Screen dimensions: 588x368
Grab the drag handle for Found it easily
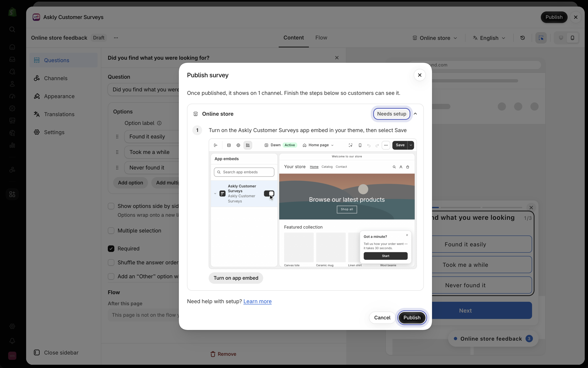click(117, 137)
